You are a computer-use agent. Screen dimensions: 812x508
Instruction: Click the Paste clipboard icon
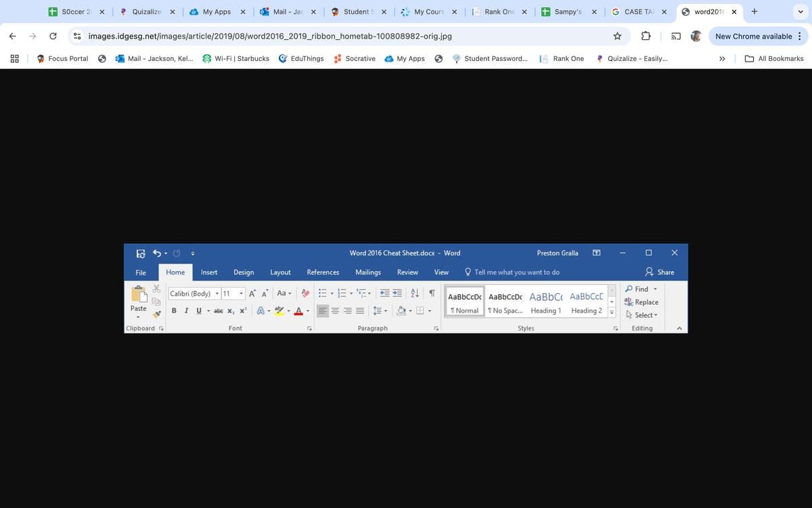139,295
